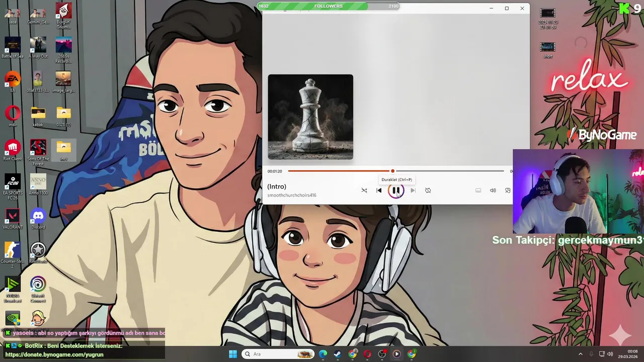Select the Counter-Strike 2 desktop icon

coord(13,255)
